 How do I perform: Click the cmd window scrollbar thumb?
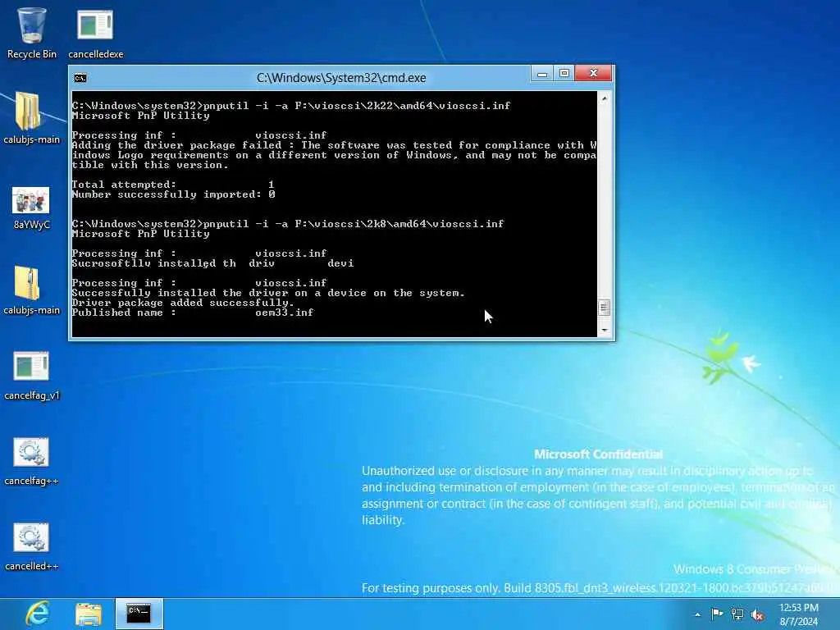point(604,308)
